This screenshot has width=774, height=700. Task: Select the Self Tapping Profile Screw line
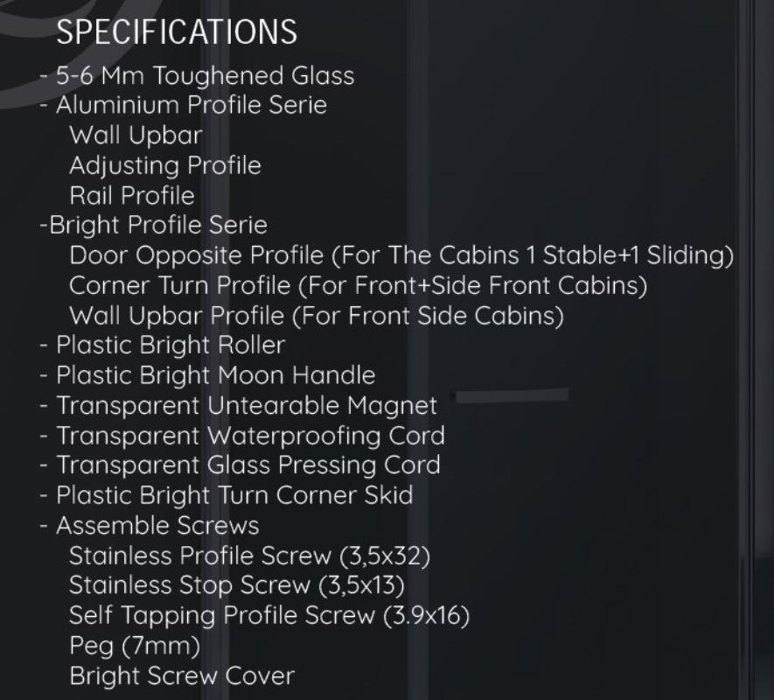point(268,615)
